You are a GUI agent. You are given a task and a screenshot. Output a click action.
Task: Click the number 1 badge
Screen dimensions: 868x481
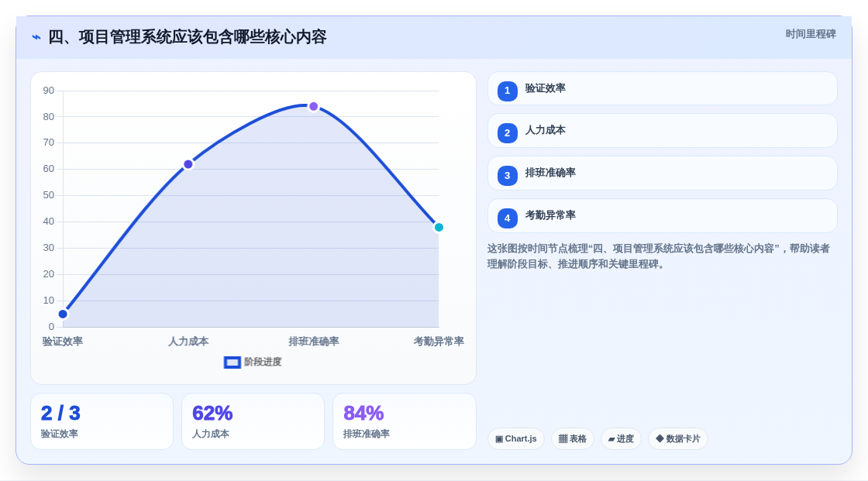coord(507,91)
